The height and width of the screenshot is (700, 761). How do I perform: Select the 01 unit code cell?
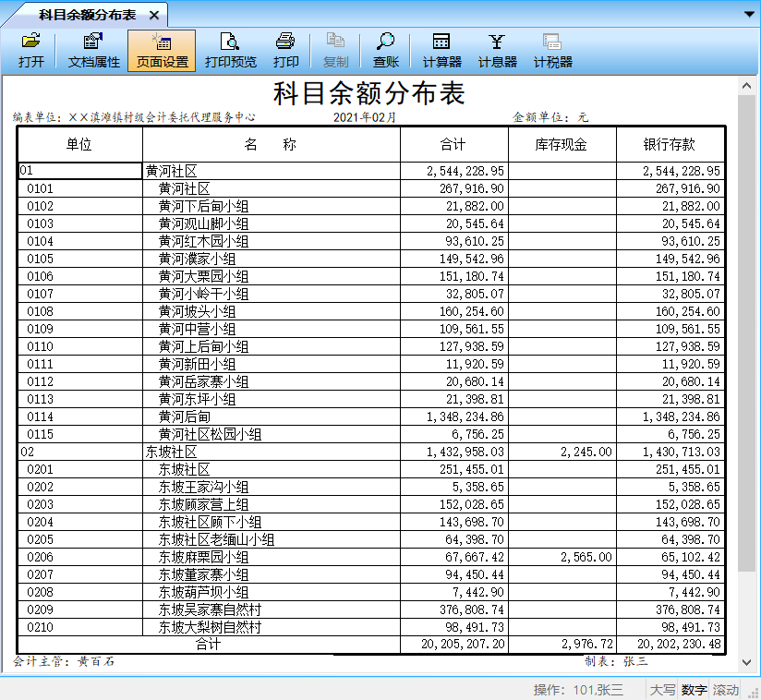point(79,171)
